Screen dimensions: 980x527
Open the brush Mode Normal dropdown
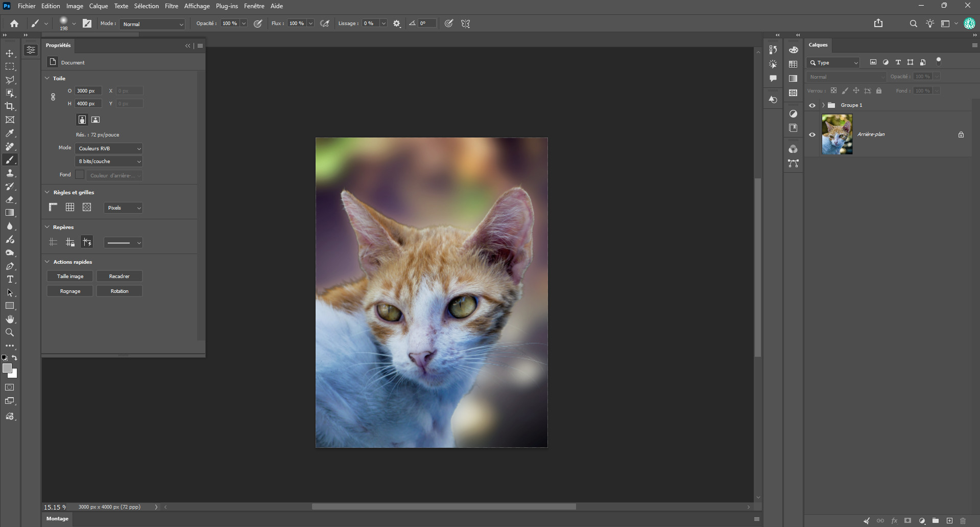pyautogui.click(x=152, y=24)
